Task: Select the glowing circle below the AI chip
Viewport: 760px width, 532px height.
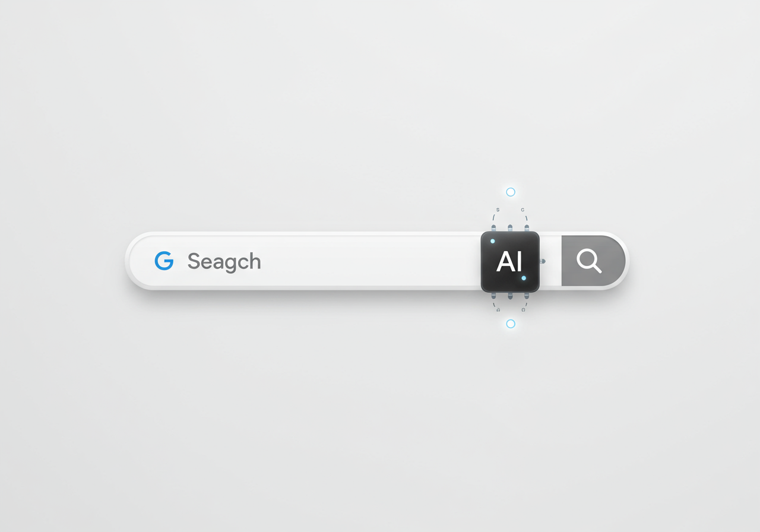Action: (x=511, y=324)
